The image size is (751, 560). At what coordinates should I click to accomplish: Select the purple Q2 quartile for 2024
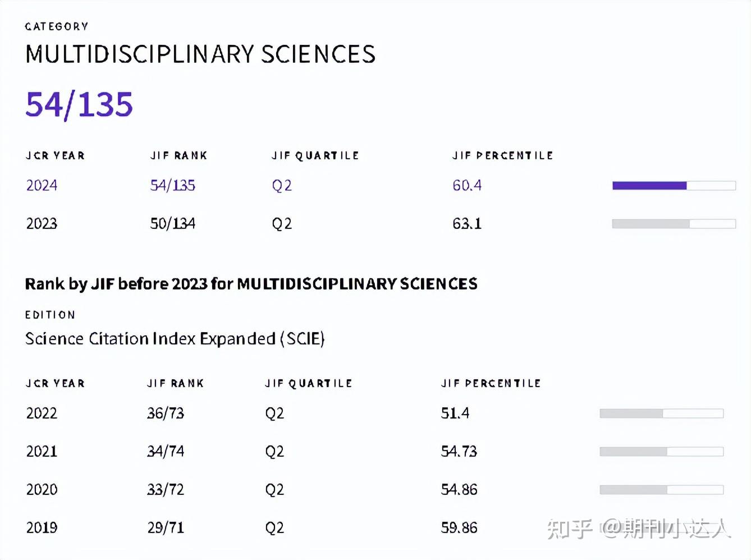pyautogui.click(x=282, y=185)
